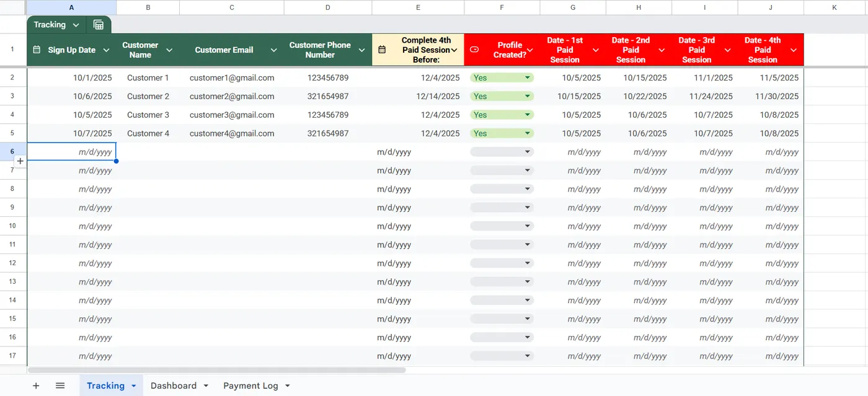
Task: Click the 'customer2@gmail.com' cell
Action: [232, 96]
